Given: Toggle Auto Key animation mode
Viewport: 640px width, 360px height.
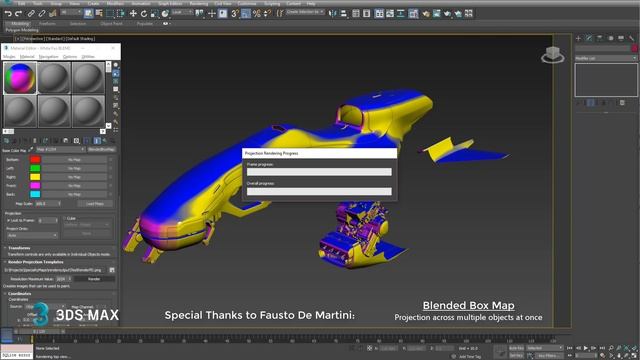Looking at the screenshot, I should 516,348.
